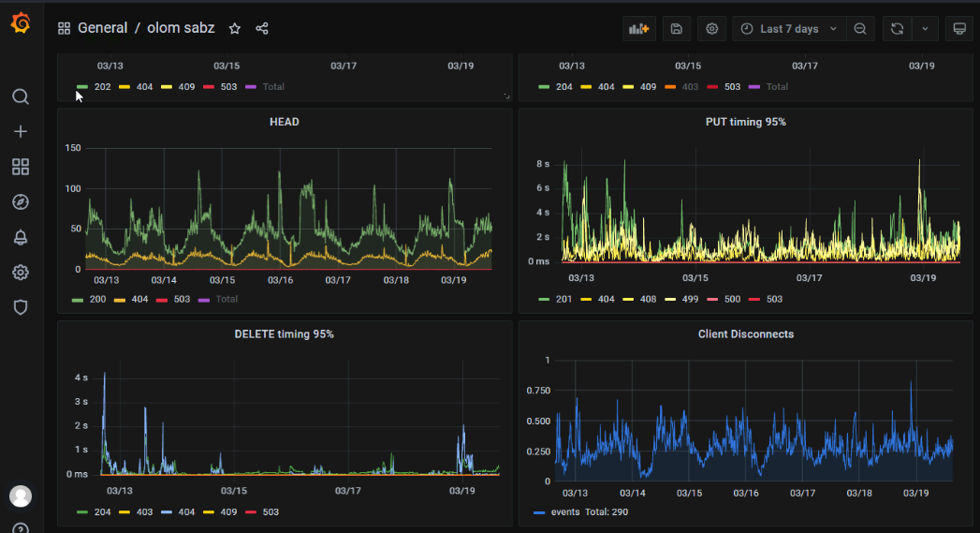Open the Server Admin shield icon
The image size is (980, 533).
(x=21, y=307)
